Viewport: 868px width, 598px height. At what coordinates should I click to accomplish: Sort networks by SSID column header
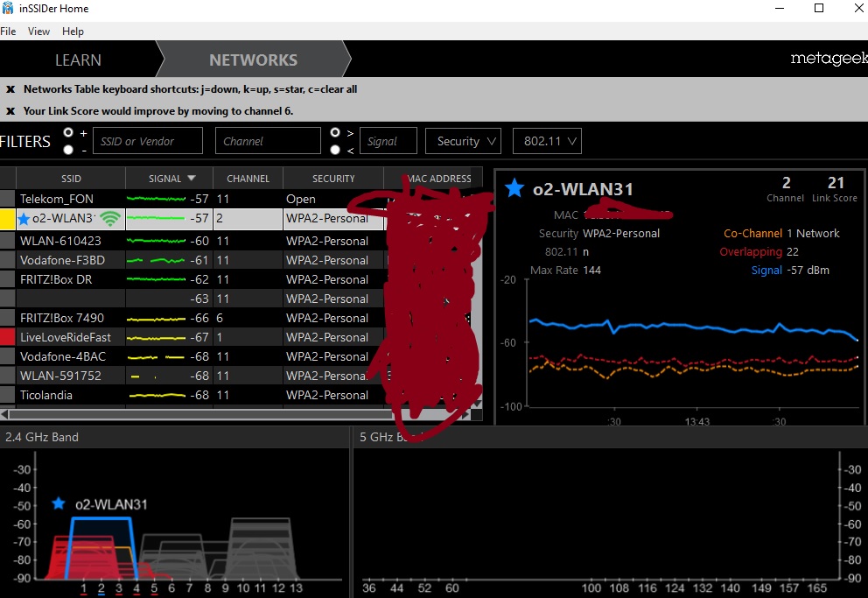pyautogui.click(x=71, y=179)
